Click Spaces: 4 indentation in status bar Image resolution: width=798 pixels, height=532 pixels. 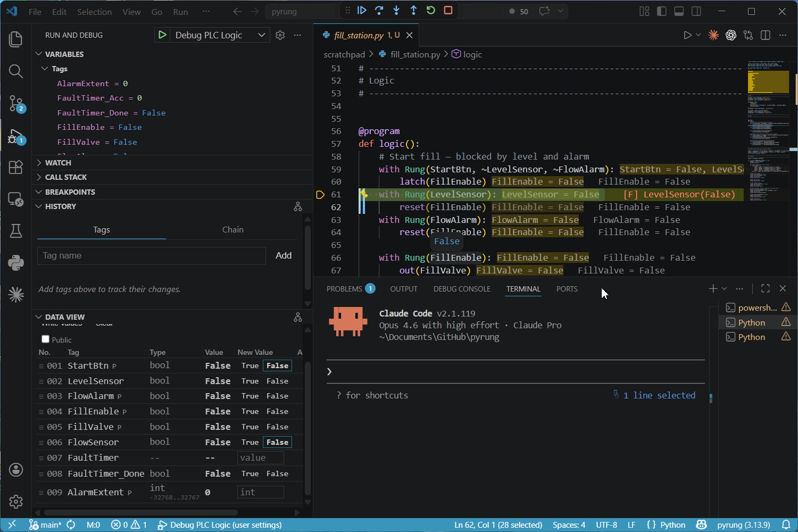[569, 525]
